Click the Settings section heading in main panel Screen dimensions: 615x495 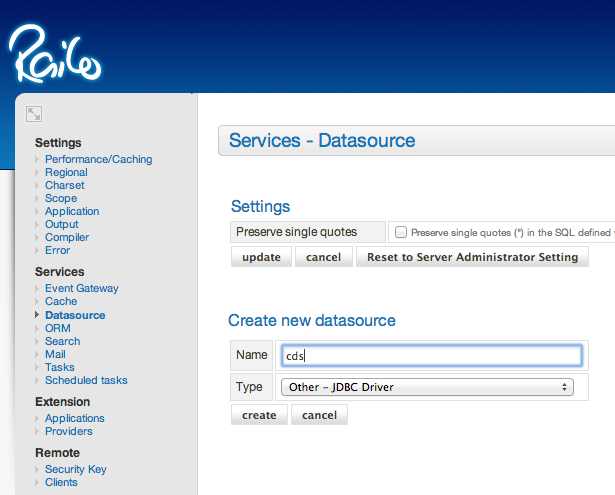coord(260,207)
